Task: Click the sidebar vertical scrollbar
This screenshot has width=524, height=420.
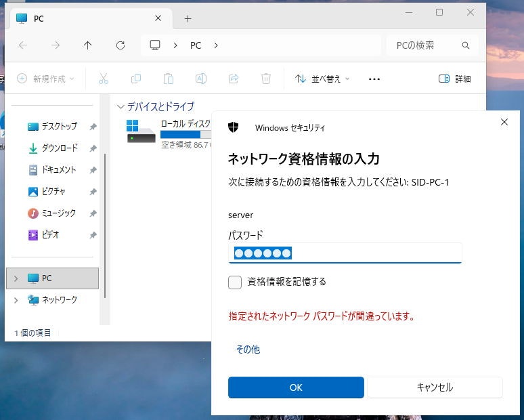Action: (105, 226)
